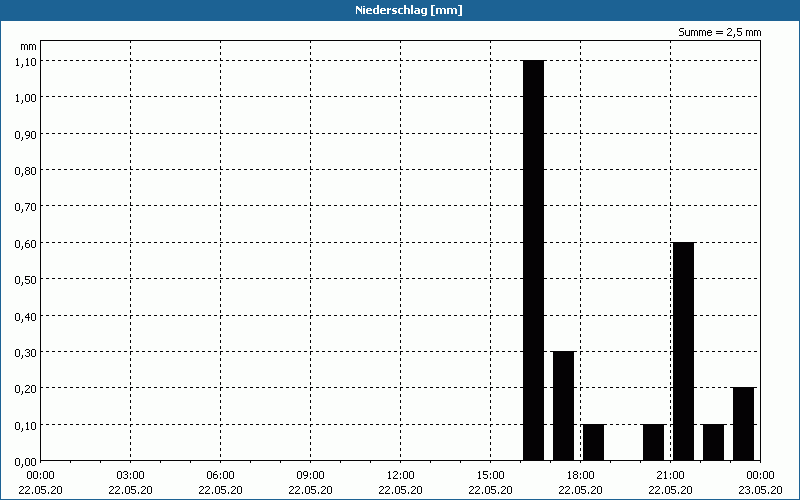Select the '1,00' y-axis label

pos(26,97)
